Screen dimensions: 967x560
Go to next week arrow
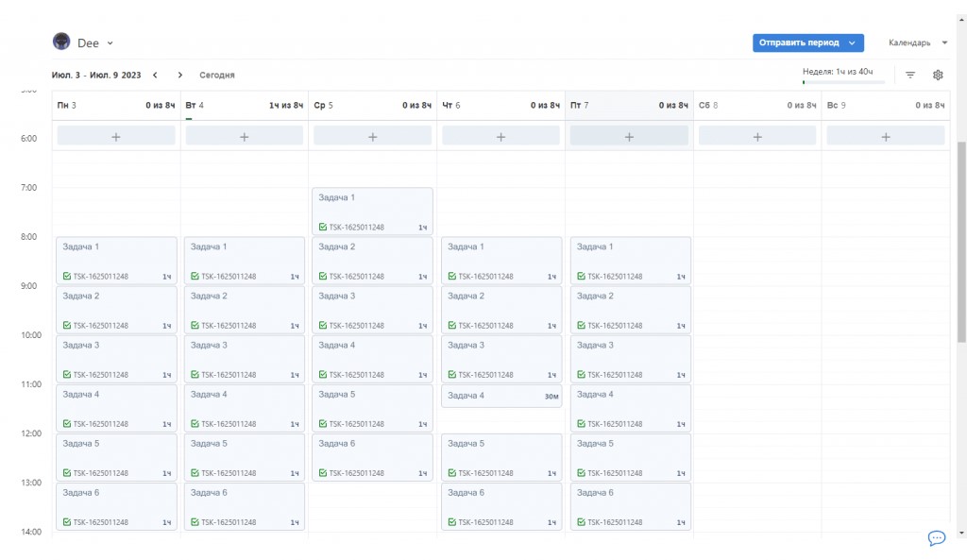179,75
